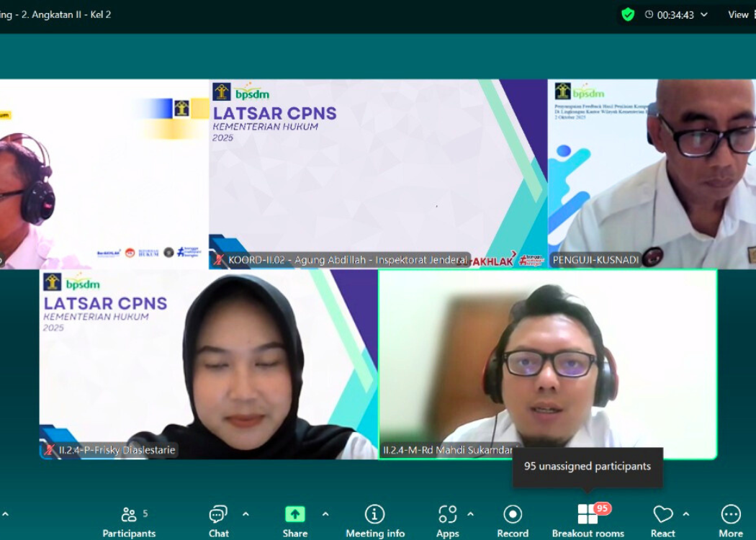Toggle meeting recording with Record
Screen dimensions: 756x540
click(x=513, y=521)
